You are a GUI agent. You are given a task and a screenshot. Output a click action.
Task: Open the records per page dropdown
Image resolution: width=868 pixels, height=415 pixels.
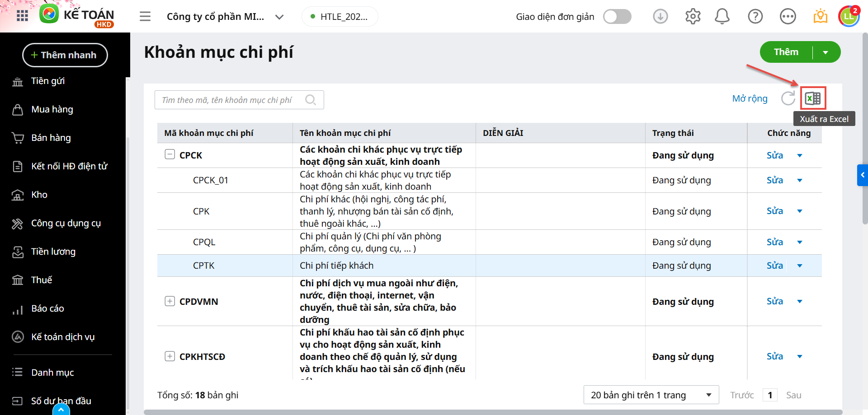tap(651, 395)
